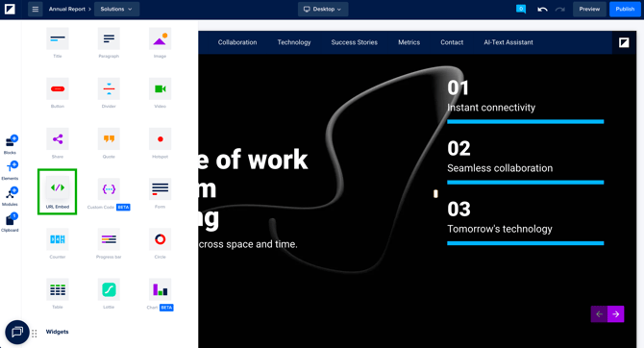Open the Solutions page dropdown

point(116,9)
